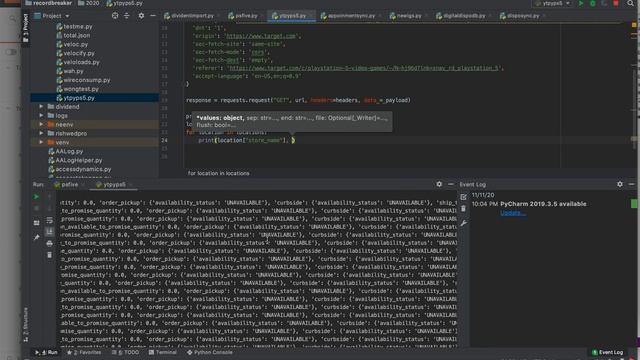Open Event Log wrench settings icon
Screen dimensions: 640x360
tap(463, 223)
